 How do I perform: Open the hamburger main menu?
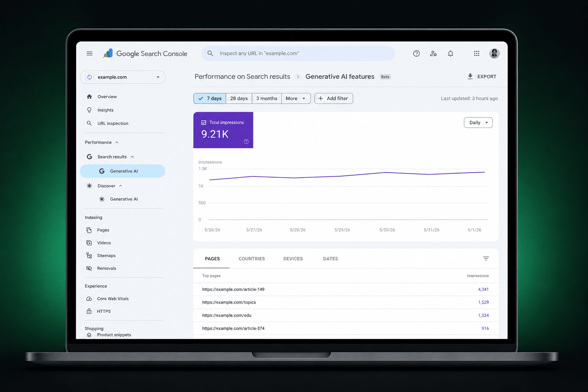(x=90, y=54)
